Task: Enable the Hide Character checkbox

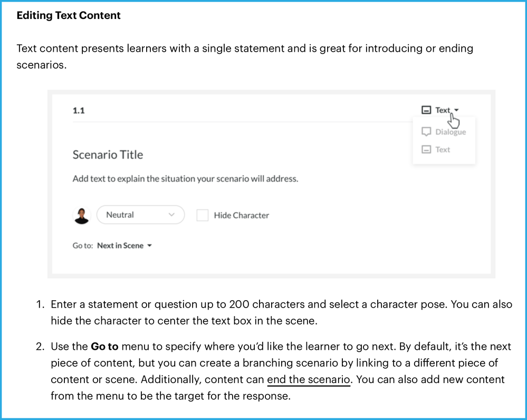Action: [203, 215]
